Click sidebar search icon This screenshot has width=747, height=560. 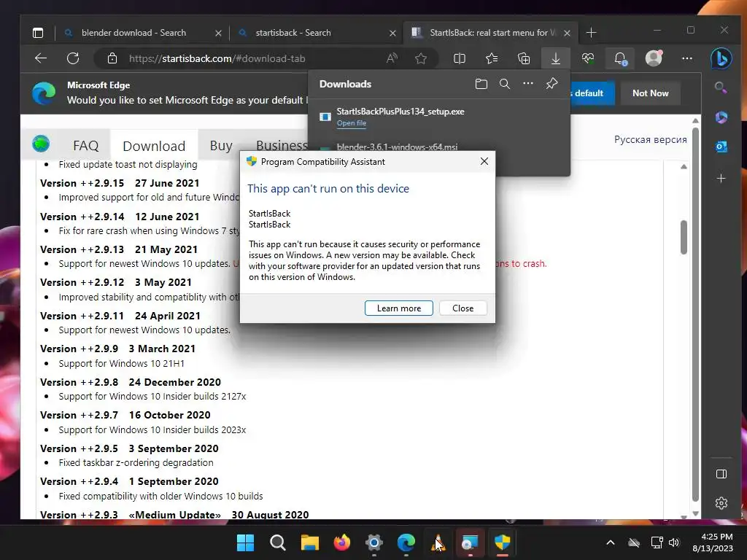tap(721, 87)
